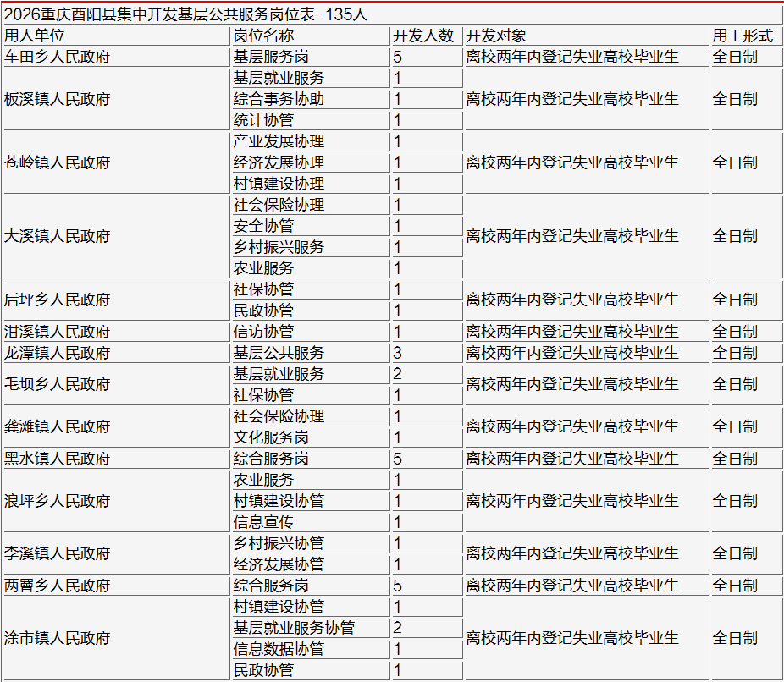
Task: Select the 涂市镇人民政府 employer cell
Action: [x=116, y=638]
